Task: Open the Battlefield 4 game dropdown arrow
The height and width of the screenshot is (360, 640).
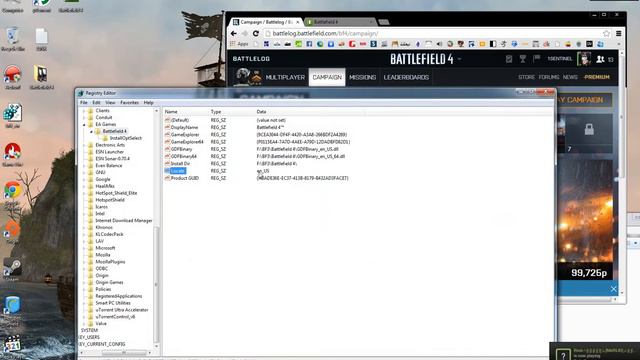Action: (460, 59)
